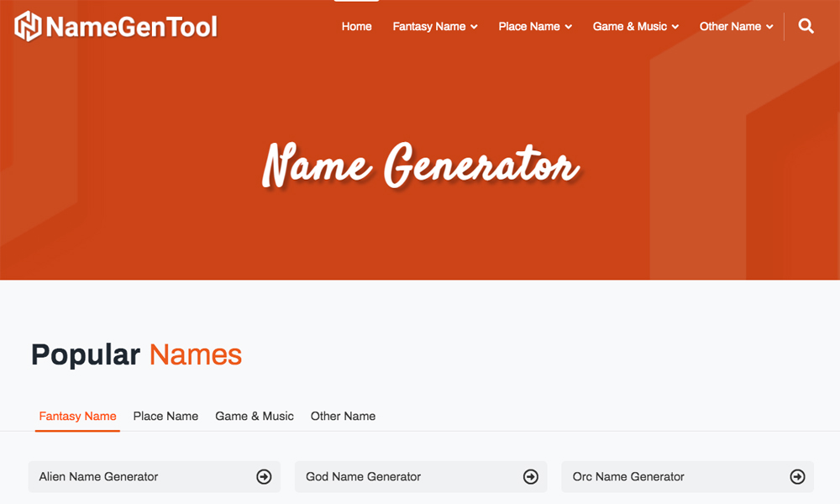Click the Name Generator banner heading
The width and height of the screenshot is (840, 504).
coord(420,165)
